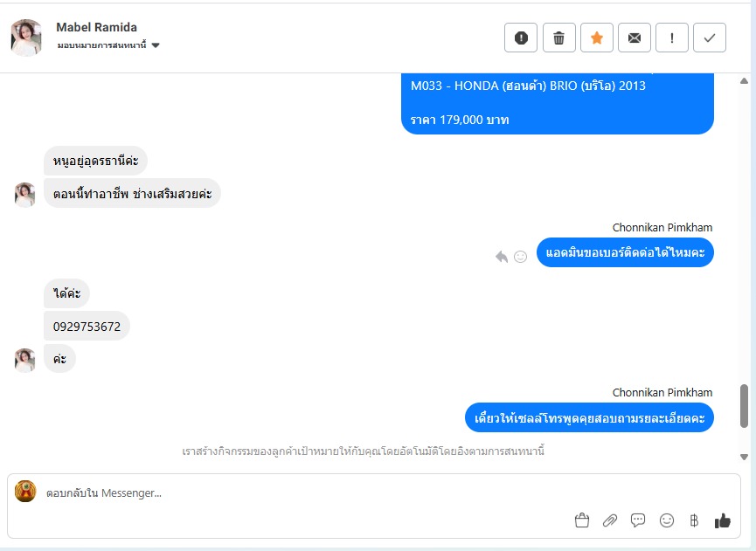Image resolution: width=756 pixels, height=551 pixels.
Task: Open shopping bag products icon
Action: pyautogui.click(x=582, y=520)
